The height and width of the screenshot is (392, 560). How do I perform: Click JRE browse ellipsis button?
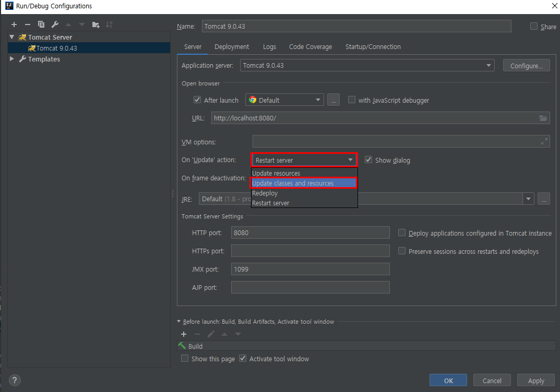coord(544,199)
